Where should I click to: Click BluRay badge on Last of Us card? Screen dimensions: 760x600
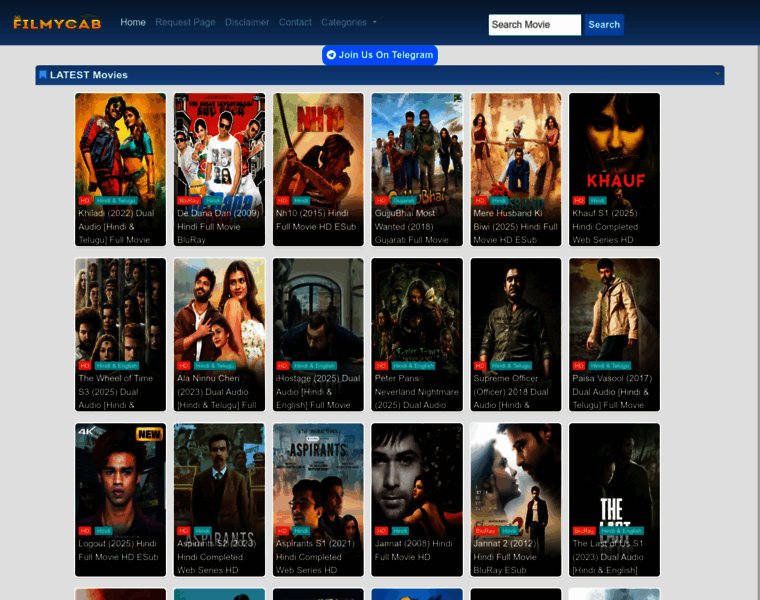[584, 531]
